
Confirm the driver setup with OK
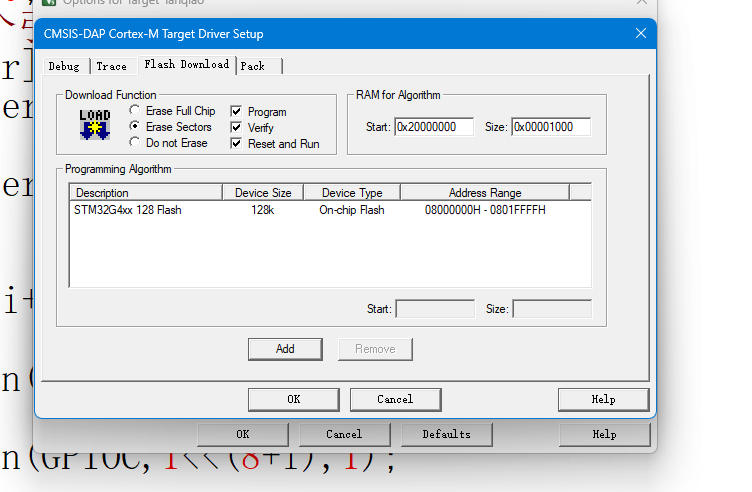[x=294, y=399]
